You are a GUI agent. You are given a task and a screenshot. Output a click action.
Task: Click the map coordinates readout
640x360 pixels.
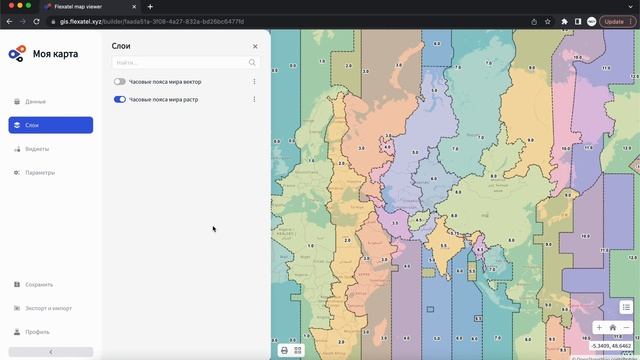pyautogui.click(x=611, y=346)
